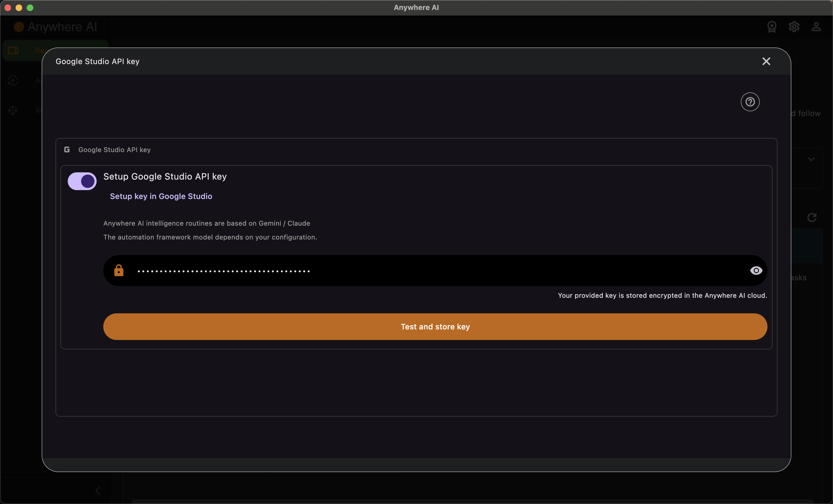Screen dimensions: 833x504
Task: Click the dialog title 'Google Studio API key'
Action: 98,62
